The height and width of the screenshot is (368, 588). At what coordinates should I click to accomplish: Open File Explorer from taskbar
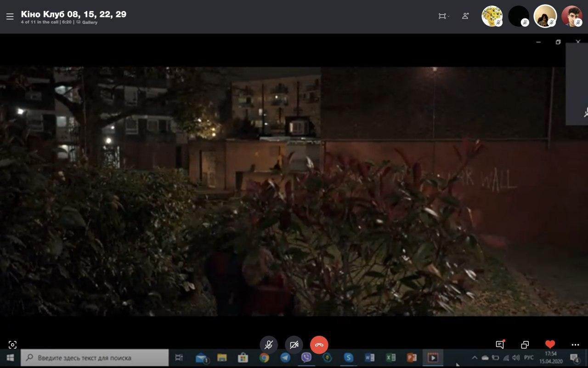click(222, 357)
